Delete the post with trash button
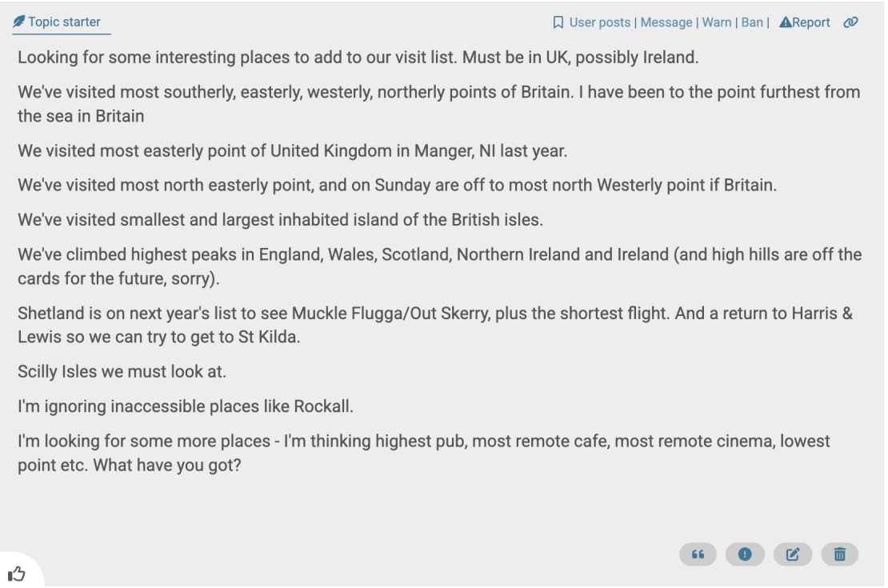 pyautogui.click(x=840, y=554)
